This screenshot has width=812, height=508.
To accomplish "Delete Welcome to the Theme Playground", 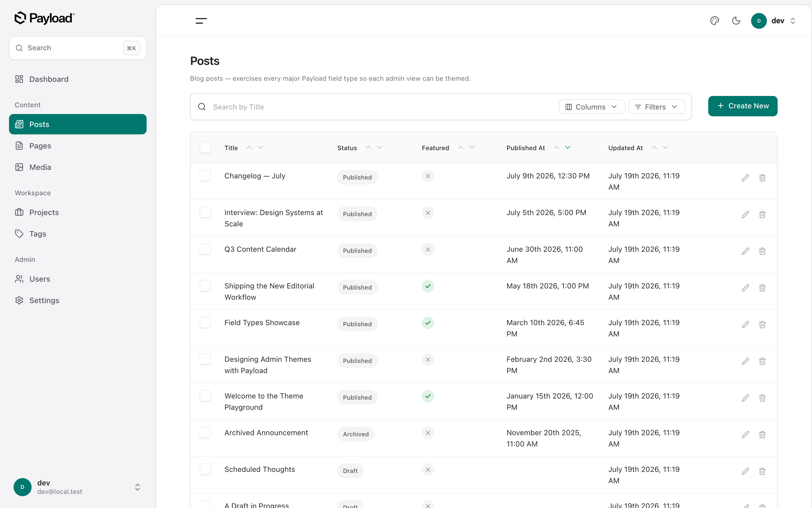I will (762, 398).
